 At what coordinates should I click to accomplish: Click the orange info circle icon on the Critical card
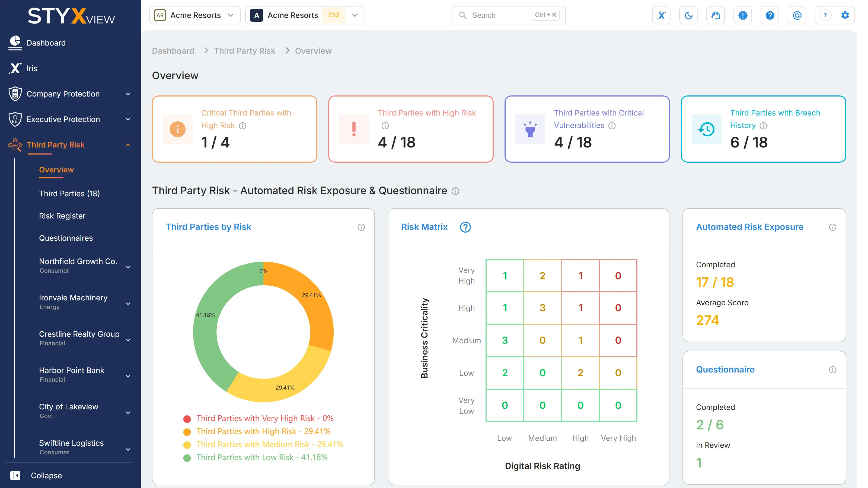tap(178, 129)
